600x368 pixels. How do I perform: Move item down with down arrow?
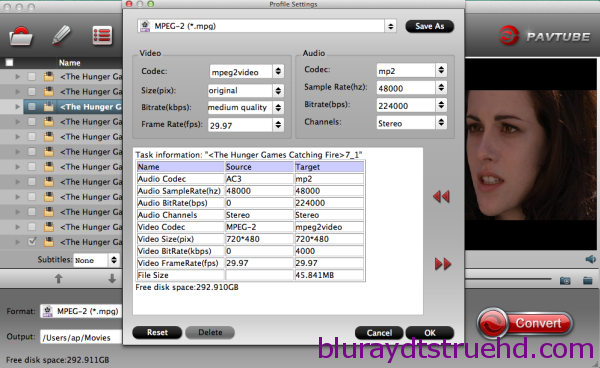pos(112,278)
